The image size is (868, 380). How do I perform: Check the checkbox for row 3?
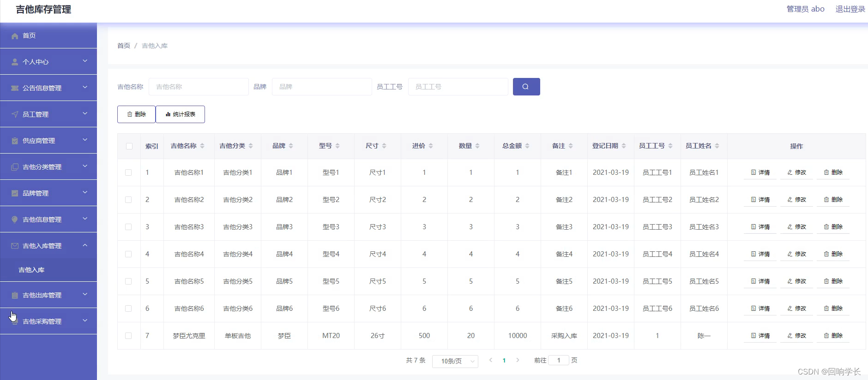click(128, 227)
